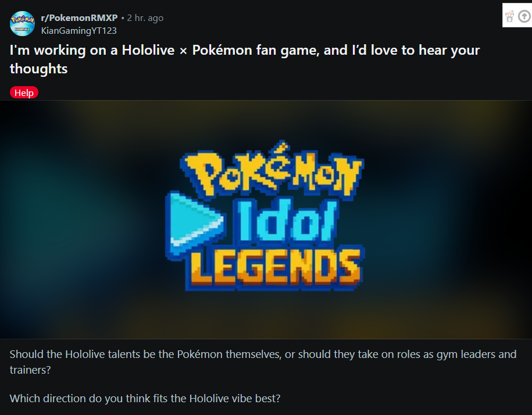This screenshot has width=532, height=415.
Task: Click the Reddit Snoo mascot icon
Action: point(509,16)
